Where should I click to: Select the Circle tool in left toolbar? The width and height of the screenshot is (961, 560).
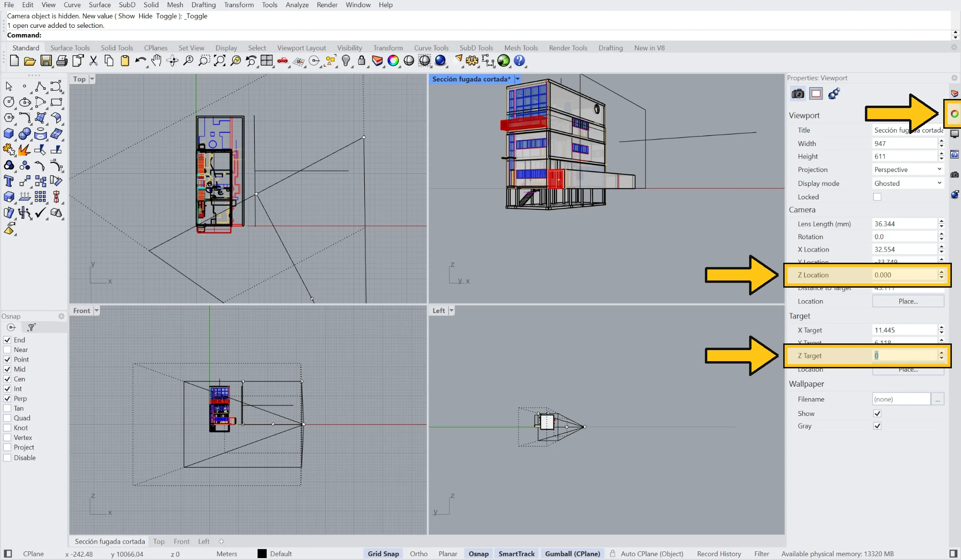coord(9,102)
